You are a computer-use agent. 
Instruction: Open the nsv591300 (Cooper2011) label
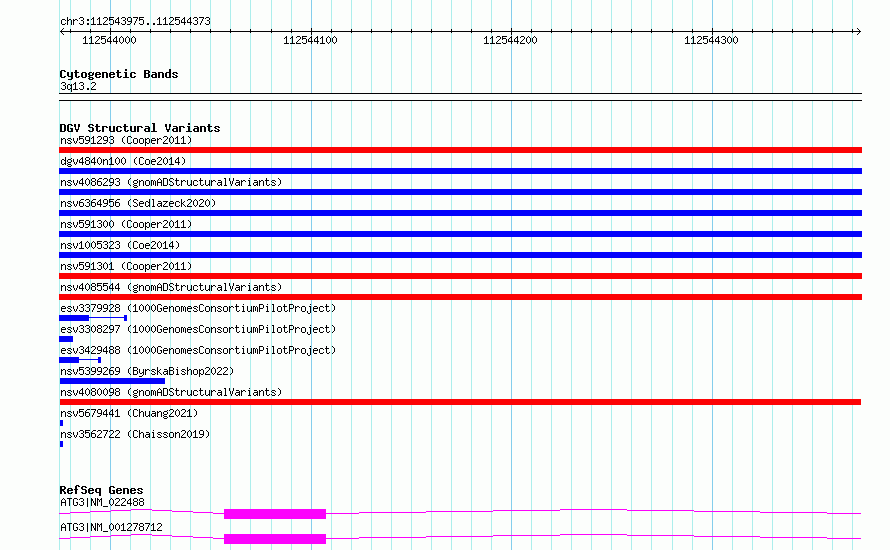126,224
